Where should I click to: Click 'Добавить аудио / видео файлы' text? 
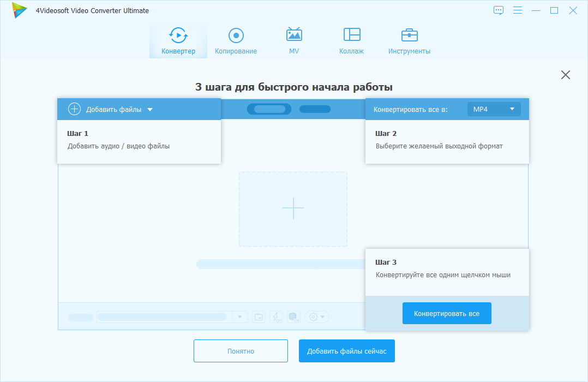tap(118, 146)
